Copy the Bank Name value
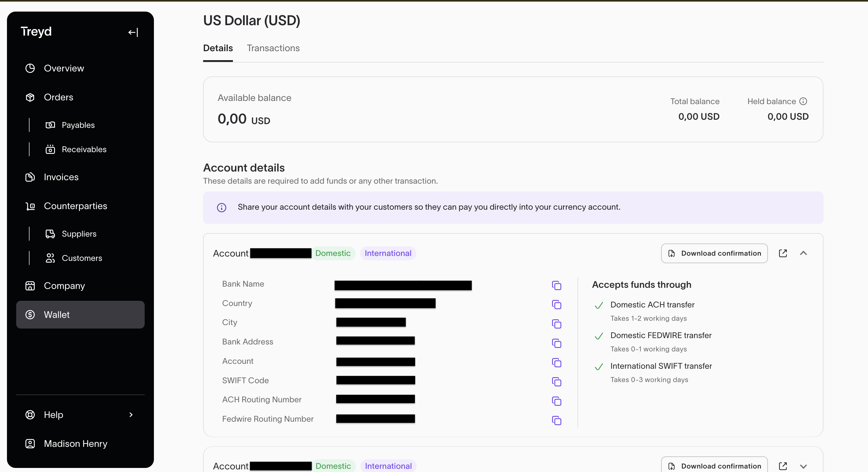This screenshot has height=472, width=868. (556, 285)
